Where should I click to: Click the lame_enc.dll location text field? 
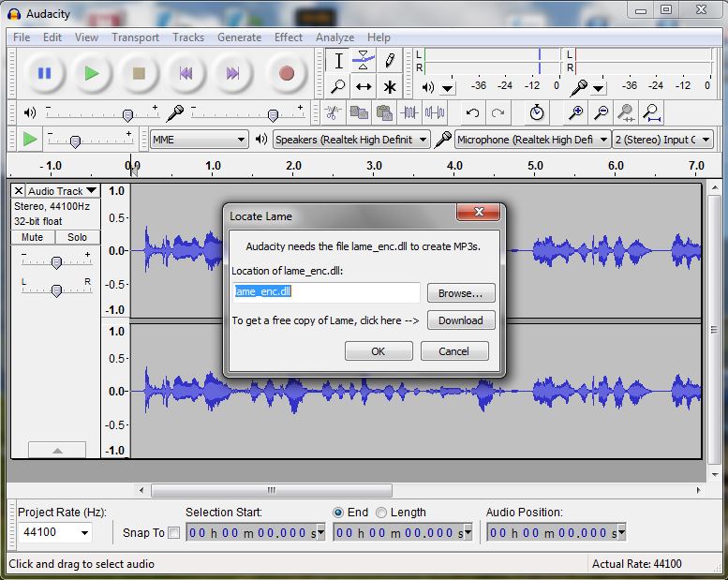click(326, 292)
